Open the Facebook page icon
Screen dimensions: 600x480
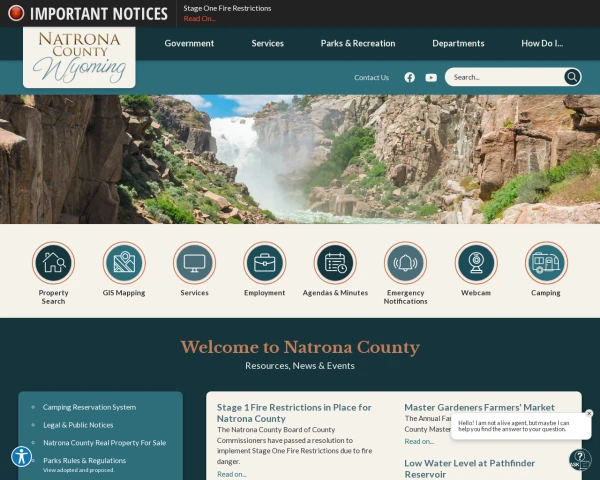[x=409, y=77]
